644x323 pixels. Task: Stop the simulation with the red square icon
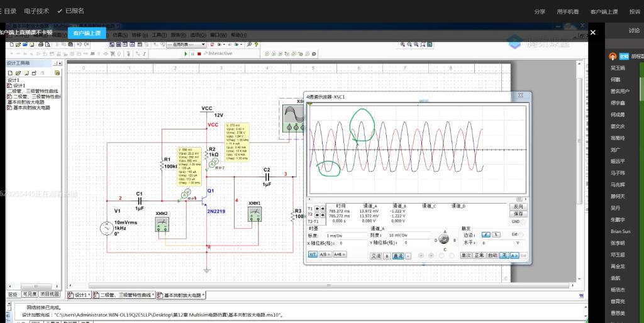199,54
